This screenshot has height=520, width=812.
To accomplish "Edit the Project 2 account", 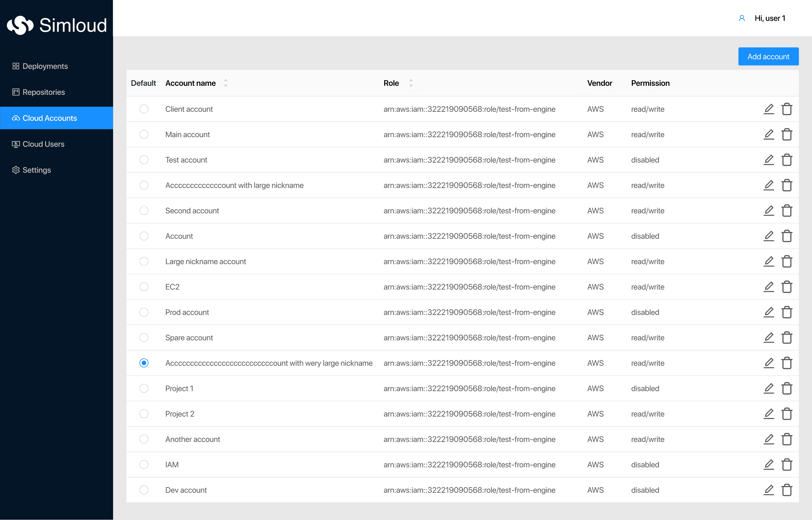I will 768,414.
